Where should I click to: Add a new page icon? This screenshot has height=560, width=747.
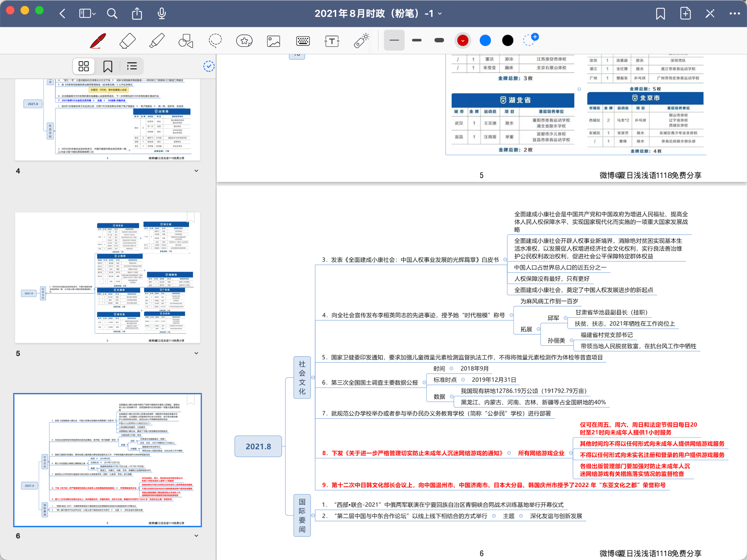click(x=686, y=13)
